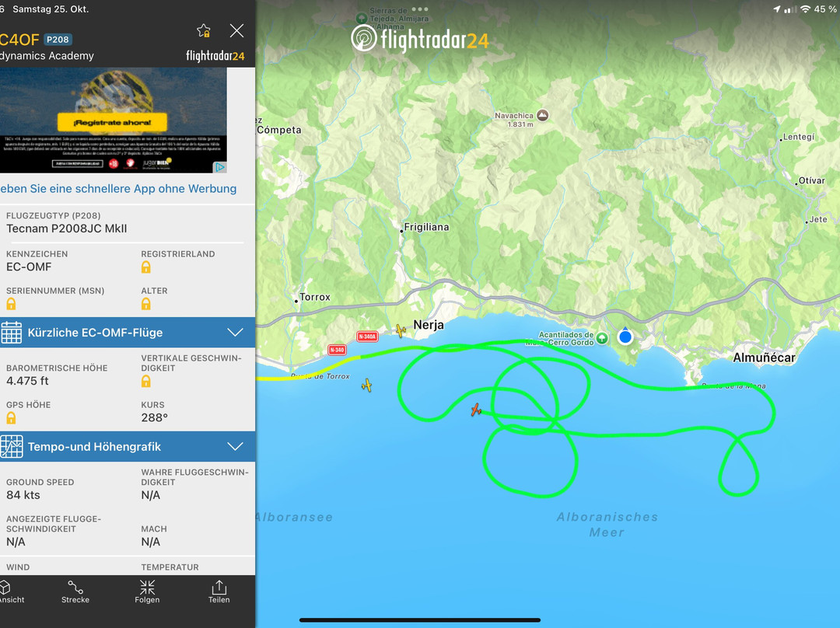Open the Strecke route button
This screenshot has width=840, height=628.
(x=75, y=591)
